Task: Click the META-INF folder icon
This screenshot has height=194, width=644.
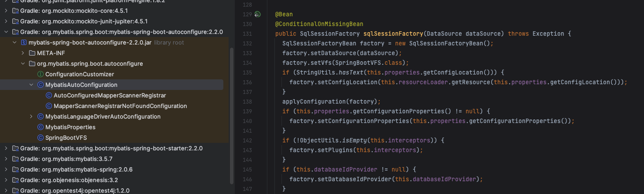Action: tap(32, 53)
